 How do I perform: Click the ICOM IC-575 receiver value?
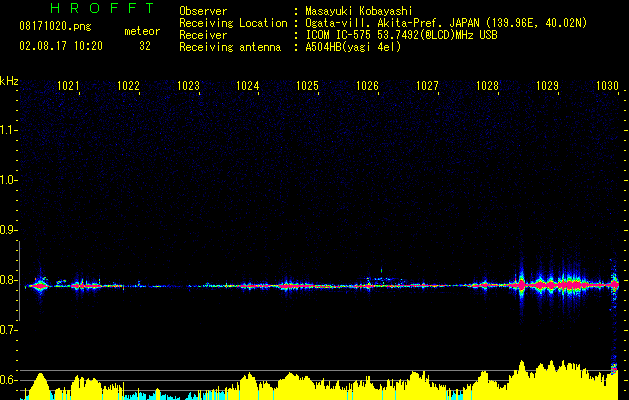pyautogui.click(x=401, y=35)
